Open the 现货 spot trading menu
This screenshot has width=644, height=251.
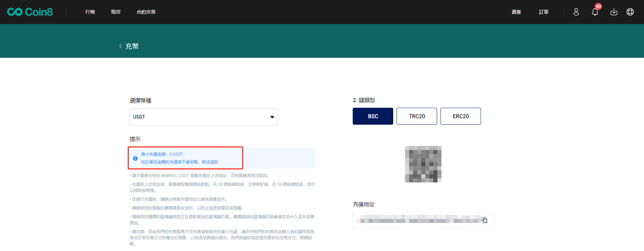(116, 12)
